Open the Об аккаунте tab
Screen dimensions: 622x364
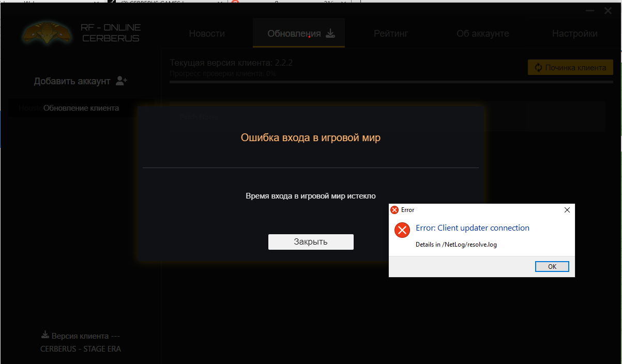(x=482, y=34)
